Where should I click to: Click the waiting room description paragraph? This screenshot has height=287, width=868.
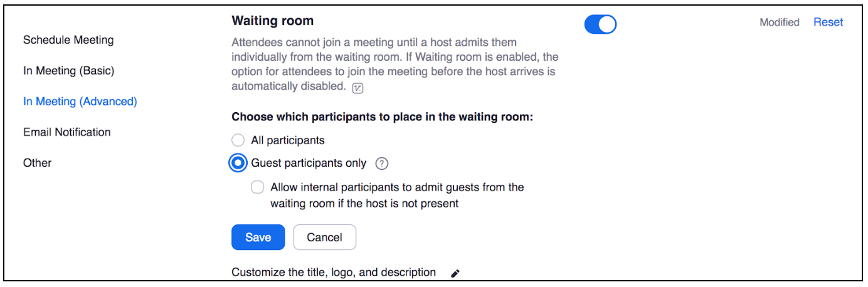pos(393,65)
